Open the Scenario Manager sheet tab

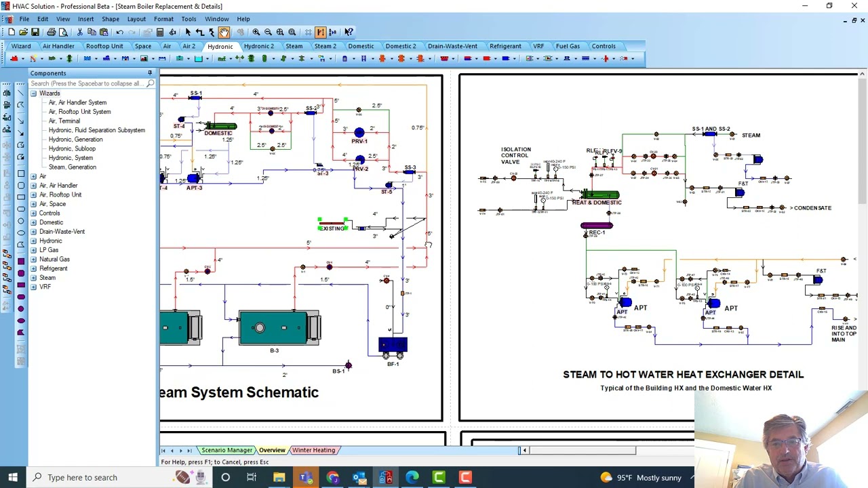[226, 450]
